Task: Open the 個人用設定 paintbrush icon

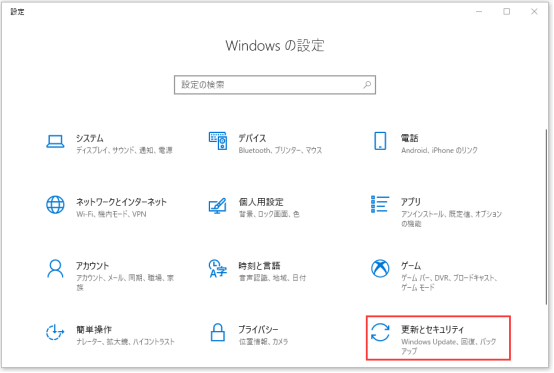Action: [x=218, y=206]
